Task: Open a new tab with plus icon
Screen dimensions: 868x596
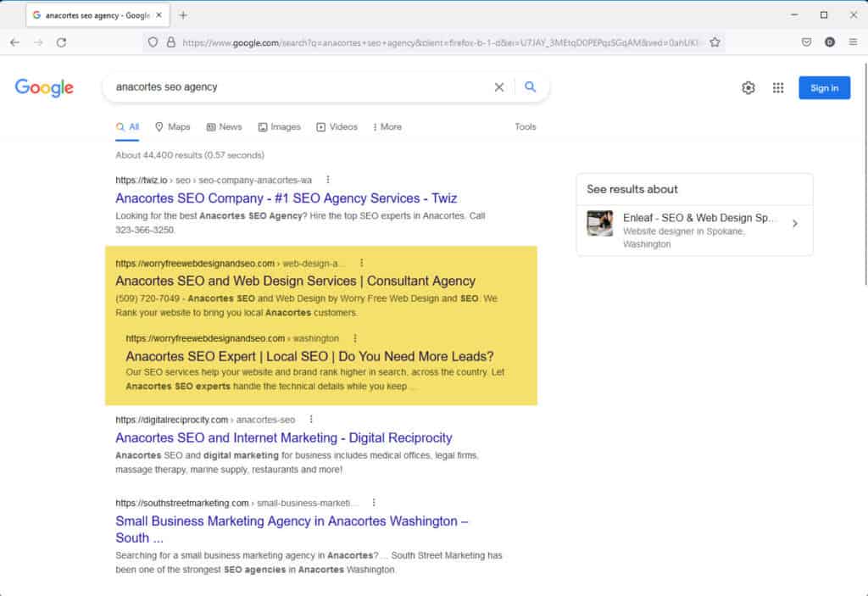Action: (x=183, y=15)
